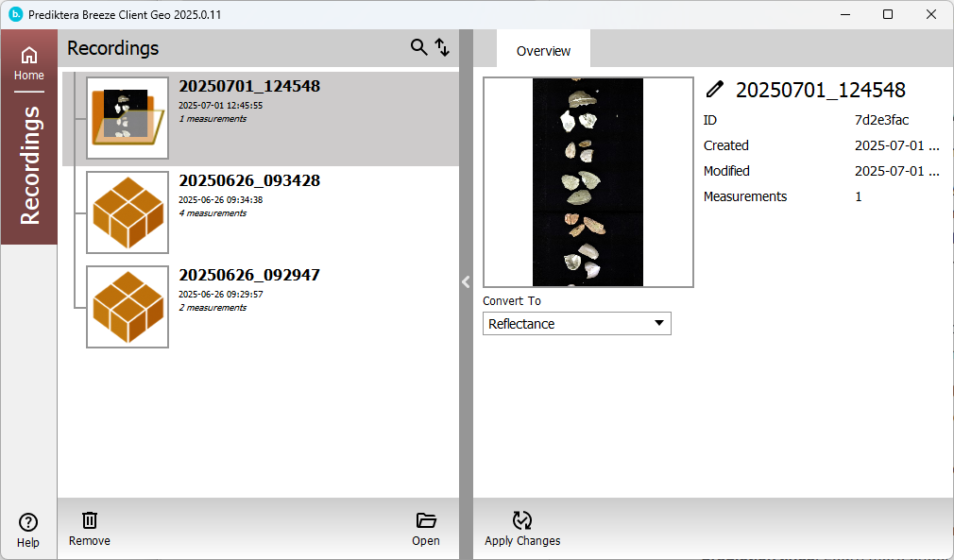Click the 20250701_124548 folder thumbnail

pos(128,118)
